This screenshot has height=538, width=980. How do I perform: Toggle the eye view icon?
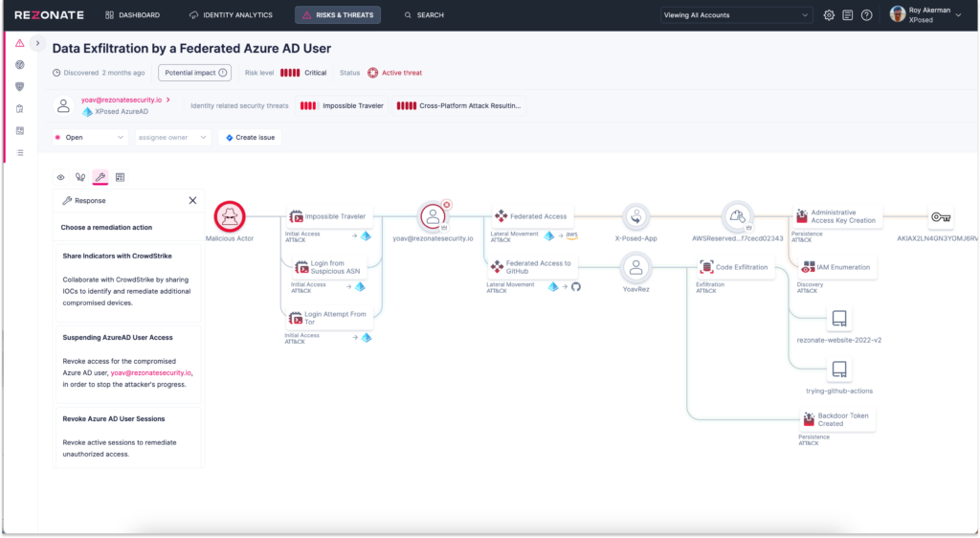pyautogui.click(x=60, y=177)
